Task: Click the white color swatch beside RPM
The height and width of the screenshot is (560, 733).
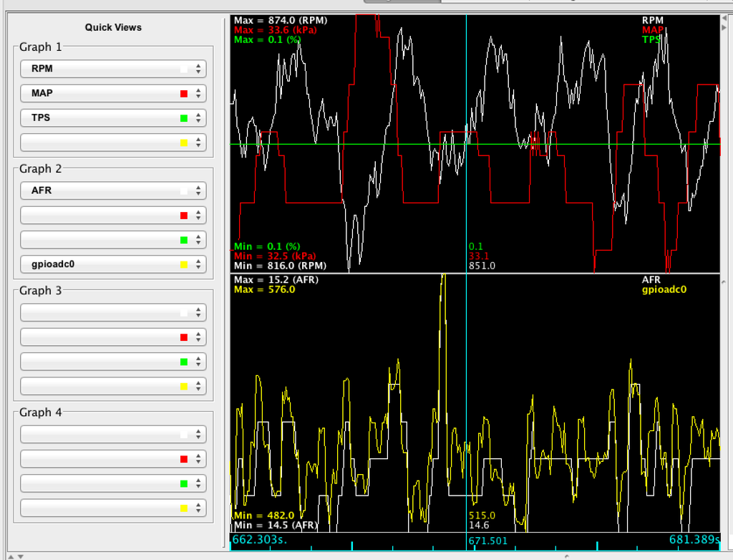Action: click(x=184, y=69)
